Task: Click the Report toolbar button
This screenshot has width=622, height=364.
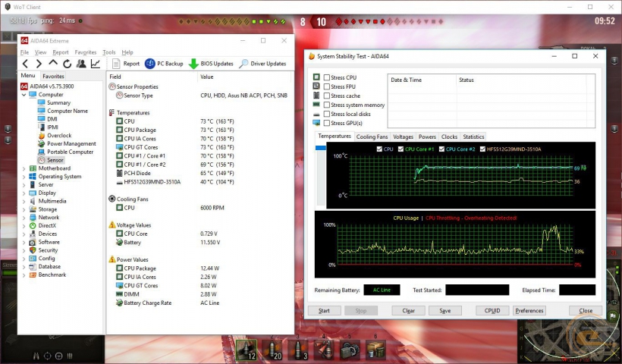Action: coord(126,64)
